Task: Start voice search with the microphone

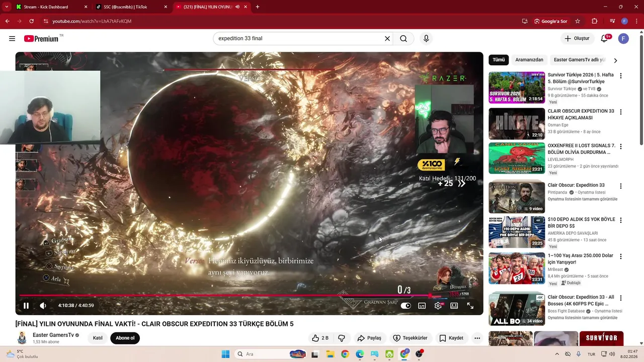Action: (426, 39)
